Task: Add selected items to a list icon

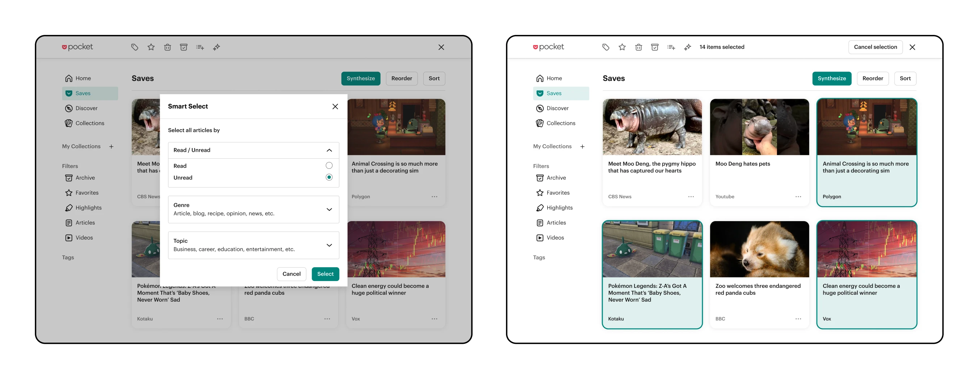Action: [x=671, y=47]
